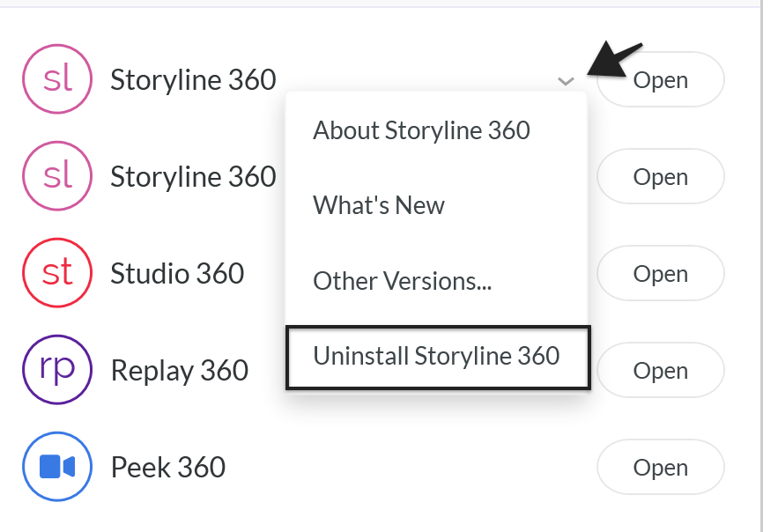Click the second Storyline 360 name label
The height and width of the screenshot is (532, 763).
pyautogui.click(x=193, y=177)
